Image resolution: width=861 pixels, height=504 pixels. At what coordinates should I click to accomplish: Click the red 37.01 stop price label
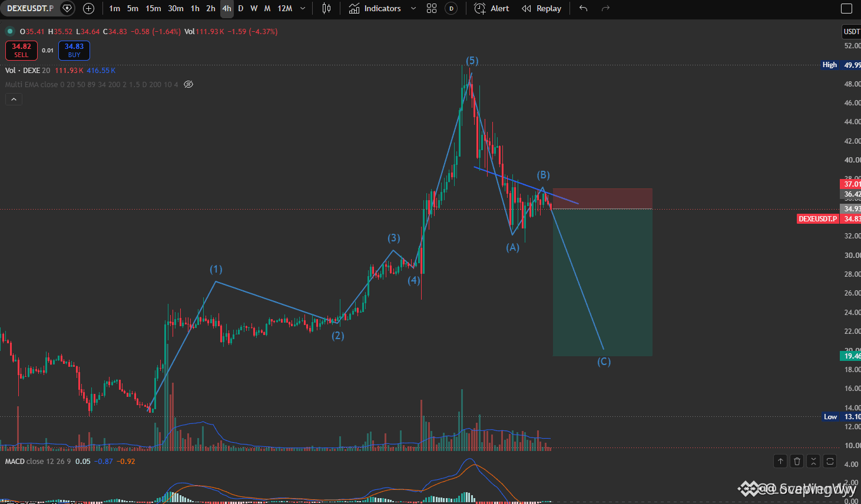coord(851,184)
